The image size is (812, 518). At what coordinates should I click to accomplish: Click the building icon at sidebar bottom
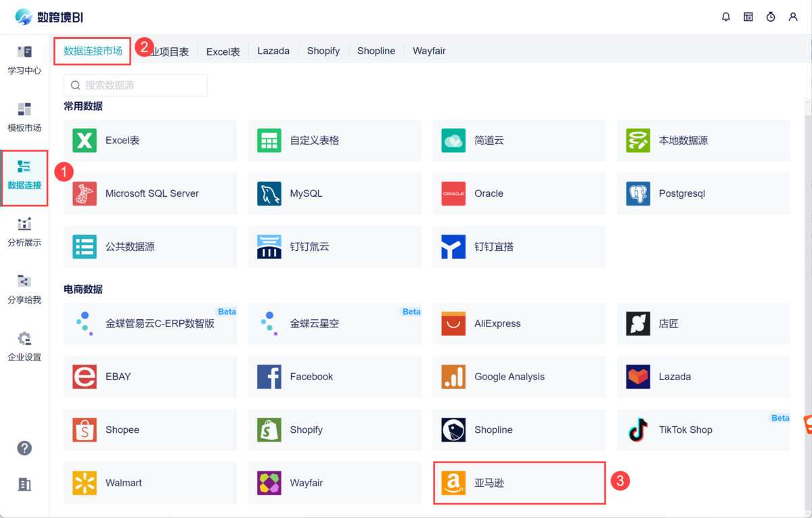[x=24, y=484]
